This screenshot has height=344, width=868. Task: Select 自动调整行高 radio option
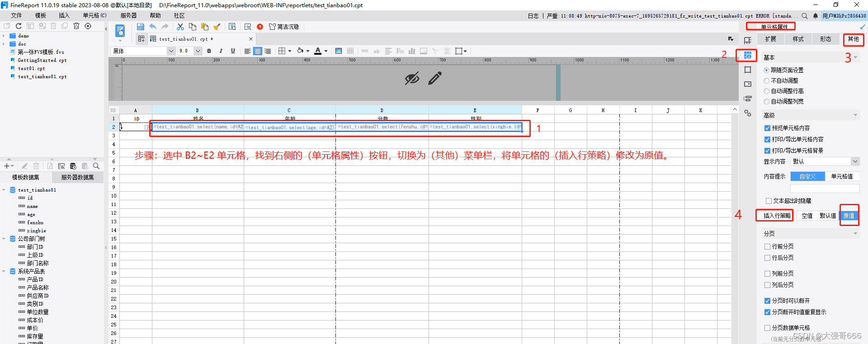point(766,91)
